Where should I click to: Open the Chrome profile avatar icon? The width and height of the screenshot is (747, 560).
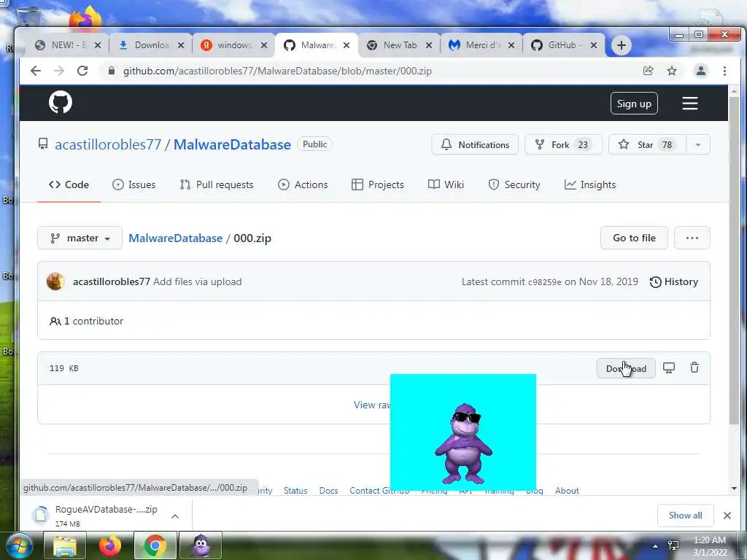701,71
